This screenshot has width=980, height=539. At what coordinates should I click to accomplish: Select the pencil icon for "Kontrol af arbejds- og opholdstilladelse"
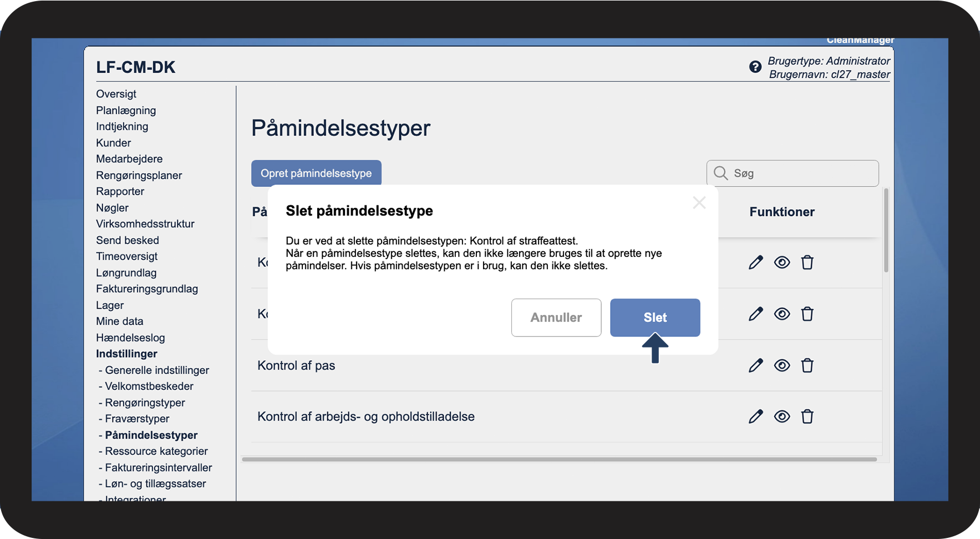[755, 416]
